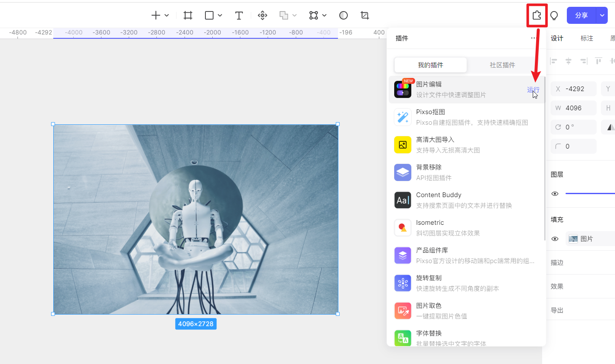Image resolution: width=615 pixels, height=364 pixels.
Task: Open the 高清大图导入 plugin
Action: [467, 145]
